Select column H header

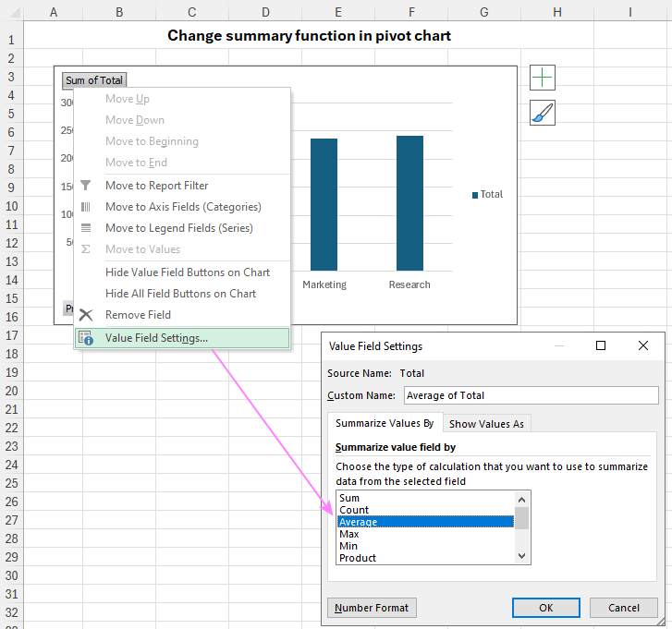[x=557, y=12]
